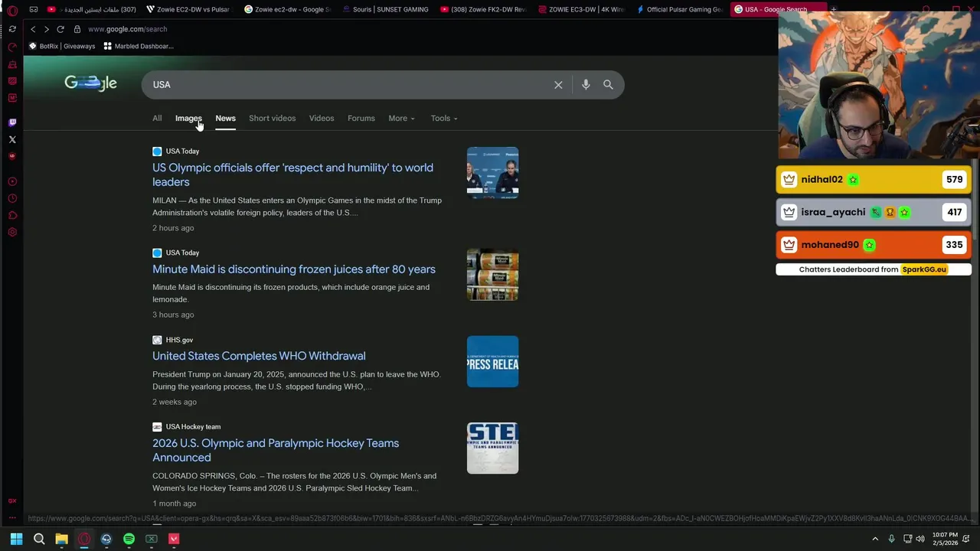Open the Marbled Dashboard bookmark
980x551 pixels.
coord(139,46)
